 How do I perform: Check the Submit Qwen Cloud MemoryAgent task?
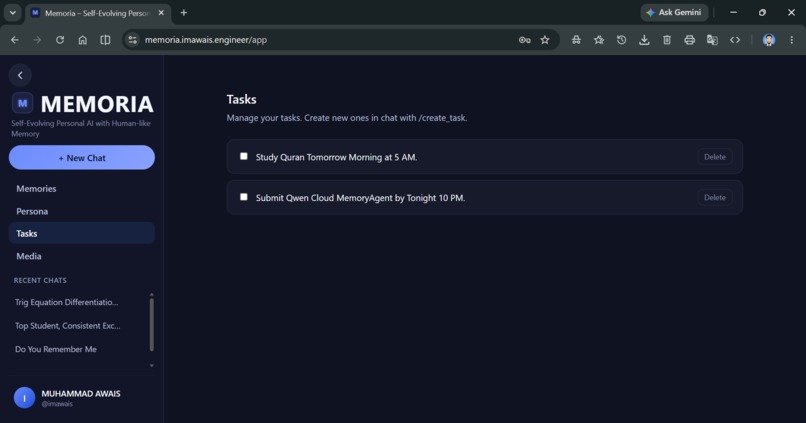tap(244, 197)
